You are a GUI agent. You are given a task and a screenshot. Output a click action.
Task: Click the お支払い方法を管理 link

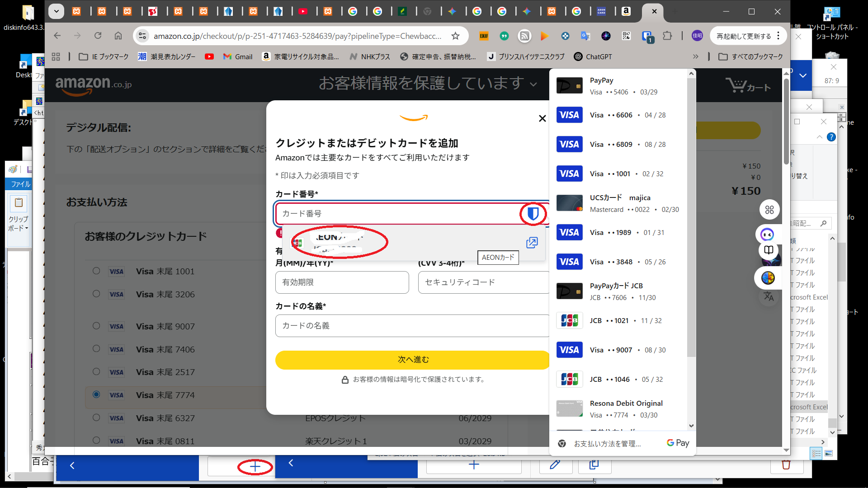pyautogui.click(x=607, y=444)
